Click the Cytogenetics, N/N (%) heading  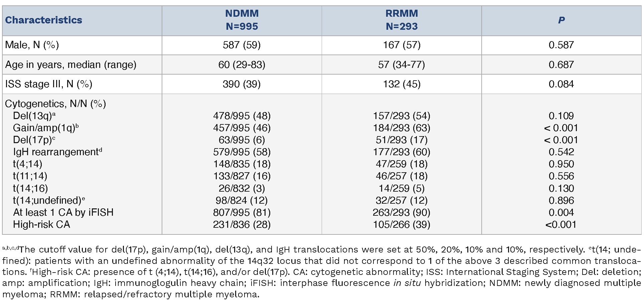(55, 104)
